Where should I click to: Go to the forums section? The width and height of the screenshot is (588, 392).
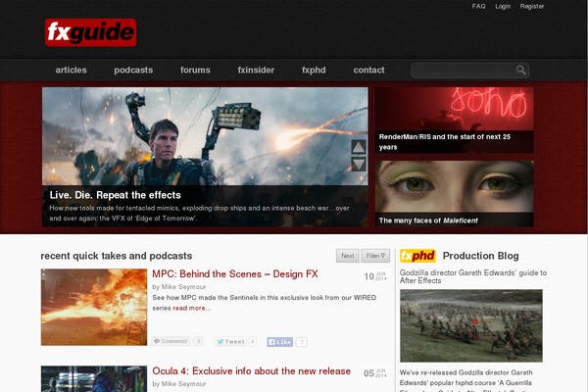pos(195,71)
